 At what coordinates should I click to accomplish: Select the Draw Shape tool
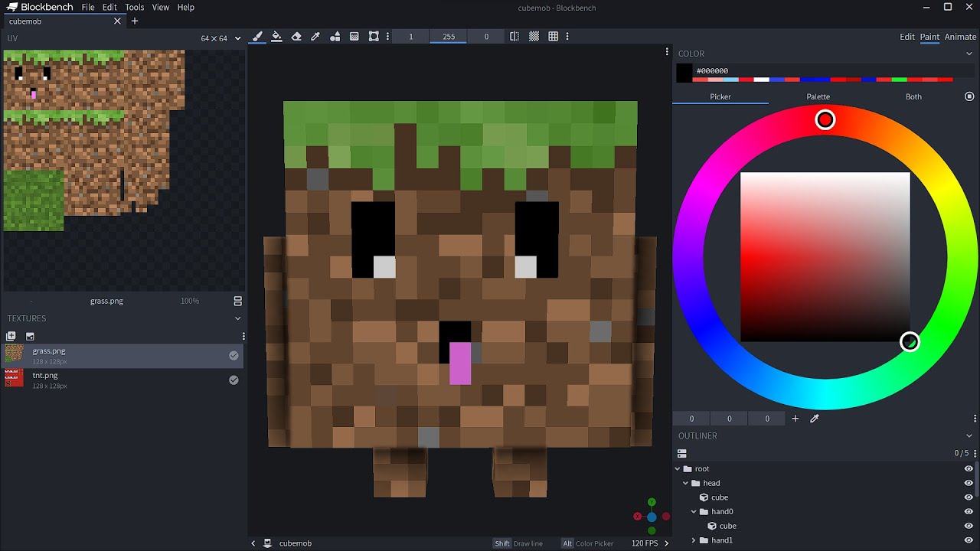tap(335, 37)
